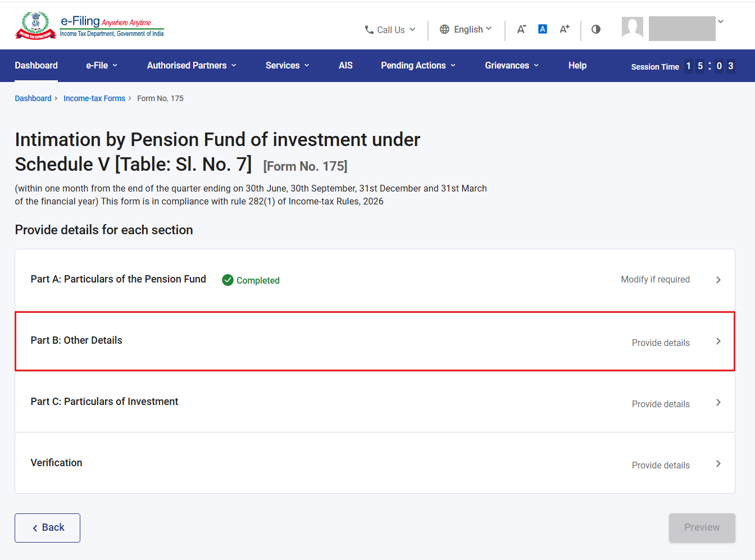This screenshot has width=755, height=560.
Task: Click the green Completed checkmark icon
Action: click(x=228, y=280)
